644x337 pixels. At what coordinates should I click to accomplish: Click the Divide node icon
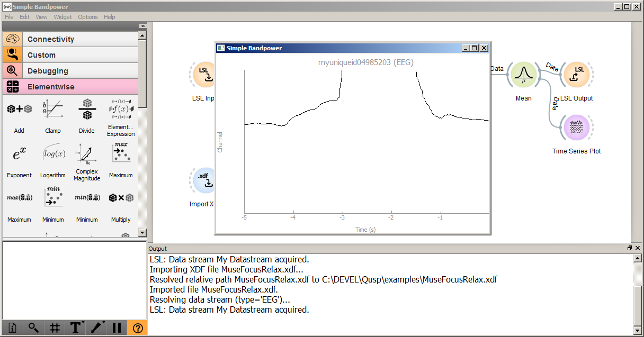pos(87,110)
